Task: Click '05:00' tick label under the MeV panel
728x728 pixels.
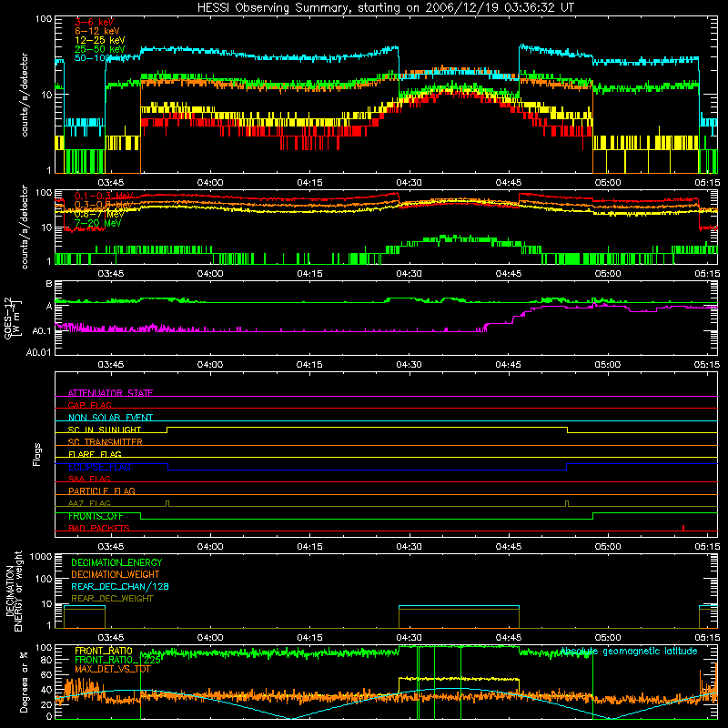Action: point(608,274)
